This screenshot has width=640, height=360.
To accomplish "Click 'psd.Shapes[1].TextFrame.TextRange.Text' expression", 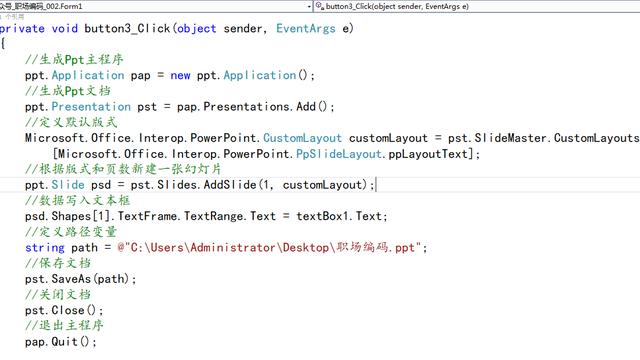I will [x=150, y=216].
